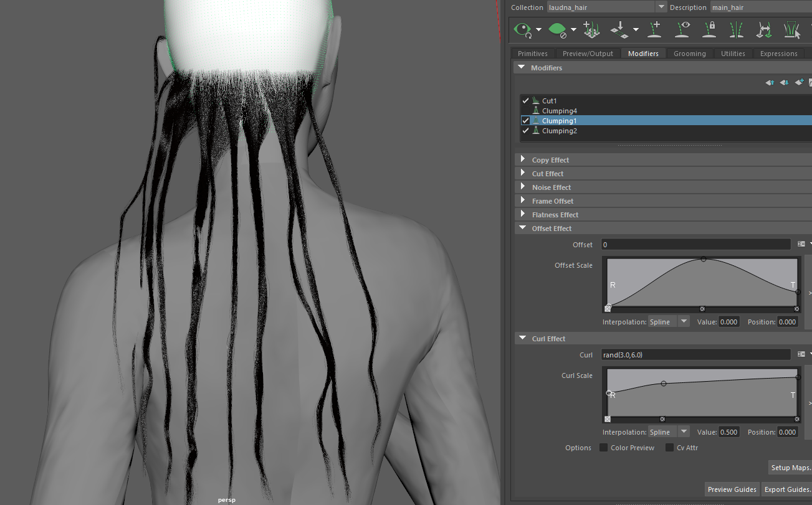Click the guide lock icon
Viewport: 812px width, 505px height.
pyautogui.click(x=710, y=29)
